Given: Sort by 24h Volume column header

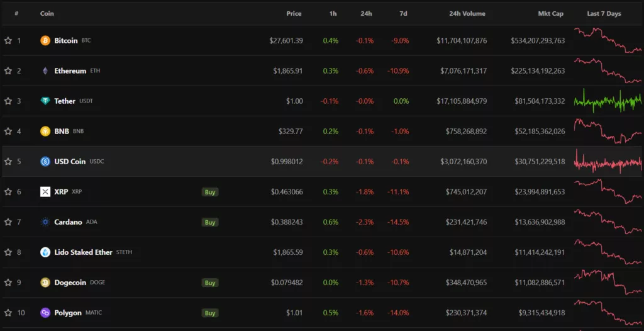Looking at the screenshot, I should tap(467, 13).
